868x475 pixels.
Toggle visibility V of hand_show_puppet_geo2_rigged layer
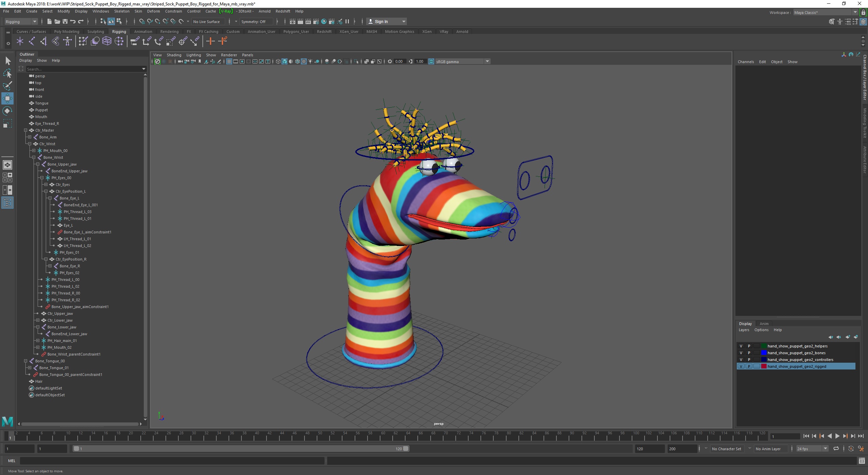741,366
